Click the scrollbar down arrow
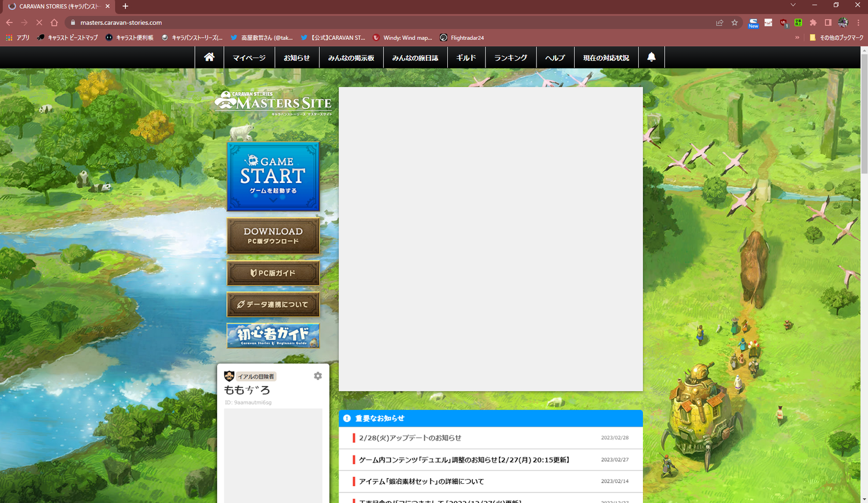The image size is (868, 503). pyautogui.click(x=864, y=499)
